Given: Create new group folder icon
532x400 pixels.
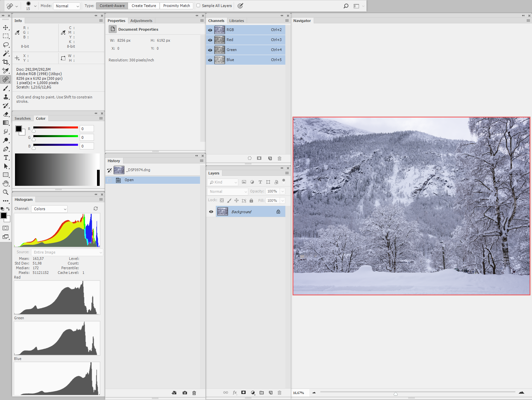Looking at the screenshot, I should (262, 393).
